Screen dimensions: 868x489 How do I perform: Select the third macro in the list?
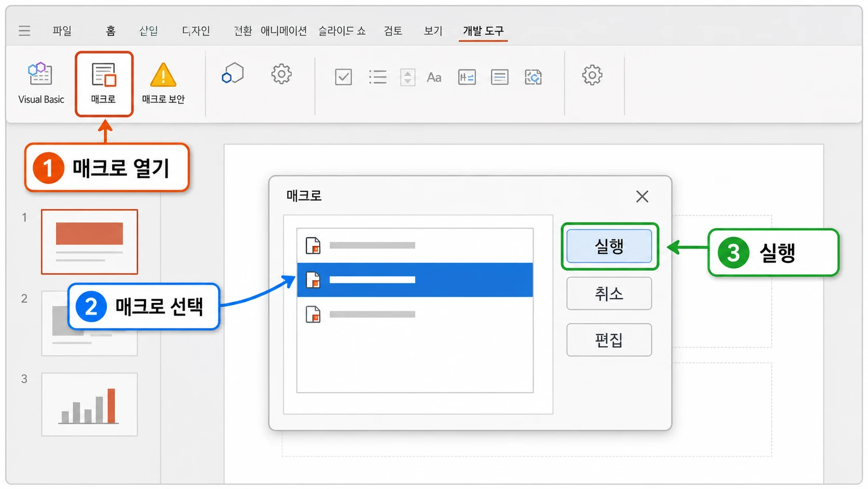point(415,314)
